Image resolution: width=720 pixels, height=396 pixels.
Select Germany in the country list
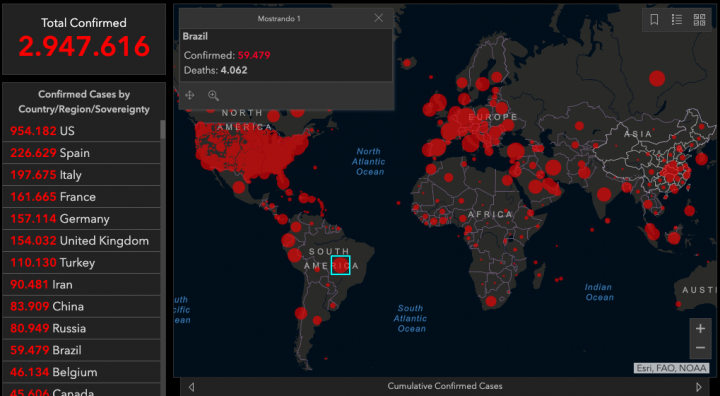point(81,219)
